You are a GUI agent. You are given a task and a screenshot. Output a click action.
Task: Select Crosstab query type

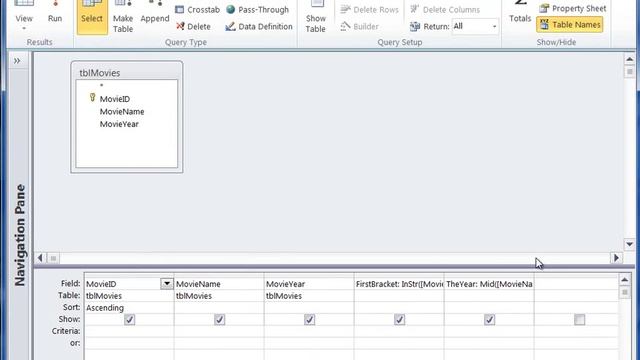[198, 9]
